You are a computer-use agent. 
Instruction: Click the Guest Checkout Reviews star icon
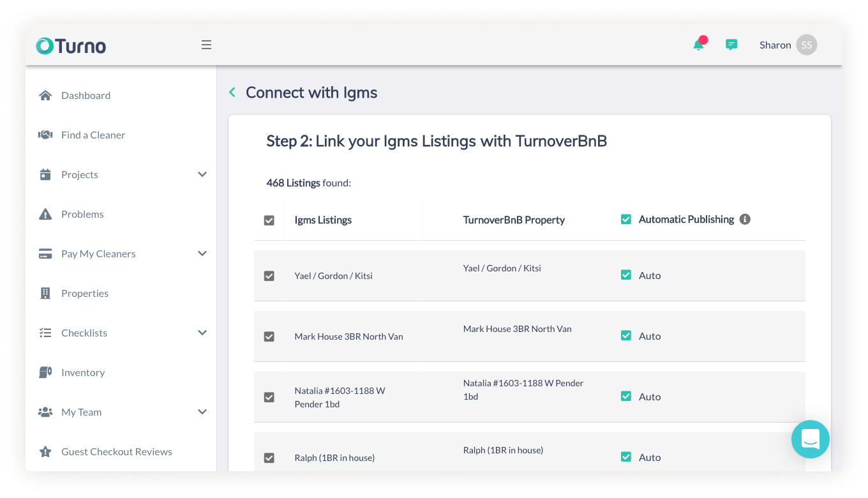pos(45,451)
